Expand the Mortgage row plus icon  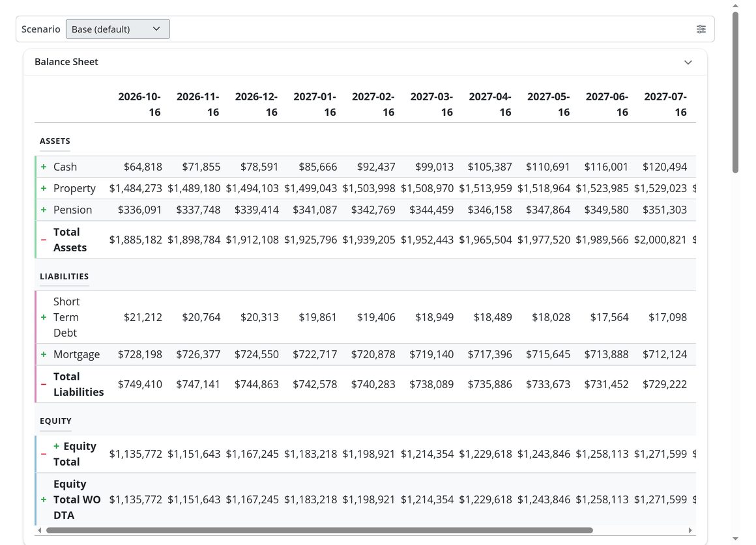pyautogui.click(x=44, y=355)
